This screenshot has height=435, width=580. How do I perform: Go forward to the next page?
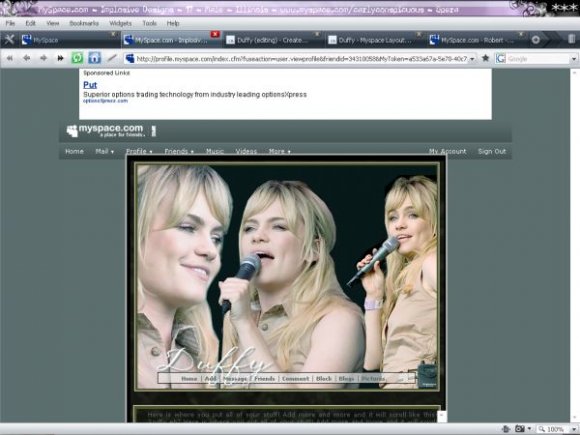(43, 58)
